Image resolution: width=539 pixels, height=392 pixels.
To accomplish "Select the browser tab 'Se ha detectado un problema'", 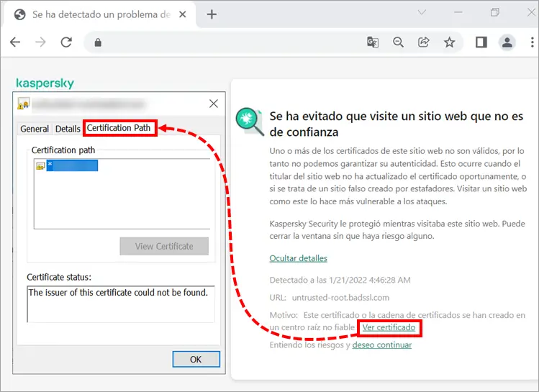I will [101, 14].
